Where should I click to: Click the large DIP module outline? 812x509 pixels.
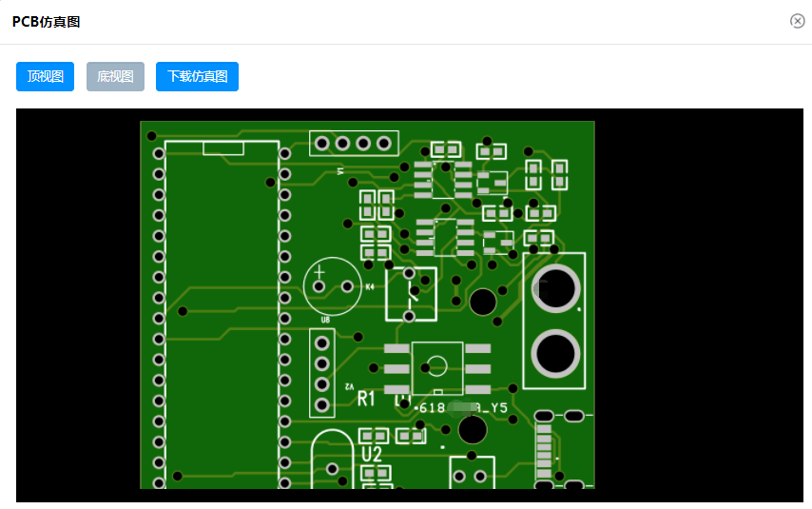pyautogui.click(x=222, y=314)
